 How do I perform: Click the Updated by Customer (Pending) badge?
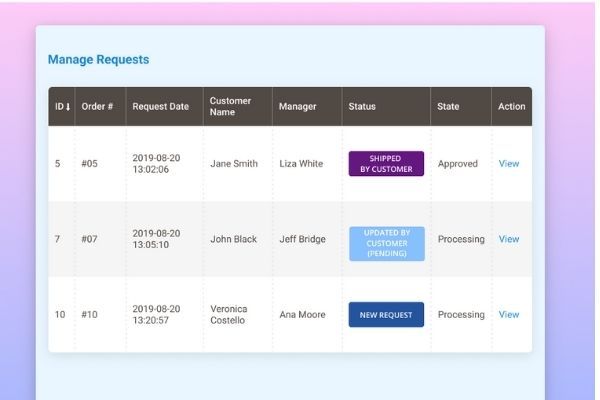tap(386, 244)
